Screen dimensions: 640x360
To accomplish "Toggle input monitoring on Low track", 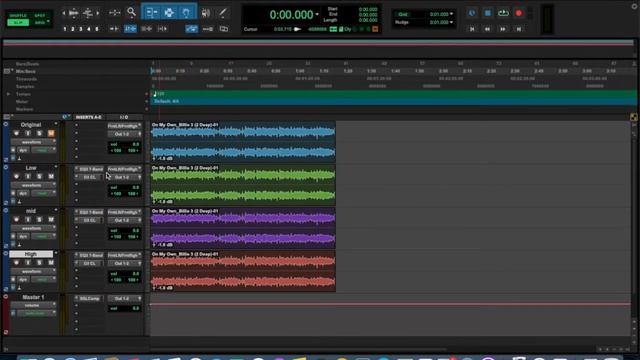I will pos(28,176).
